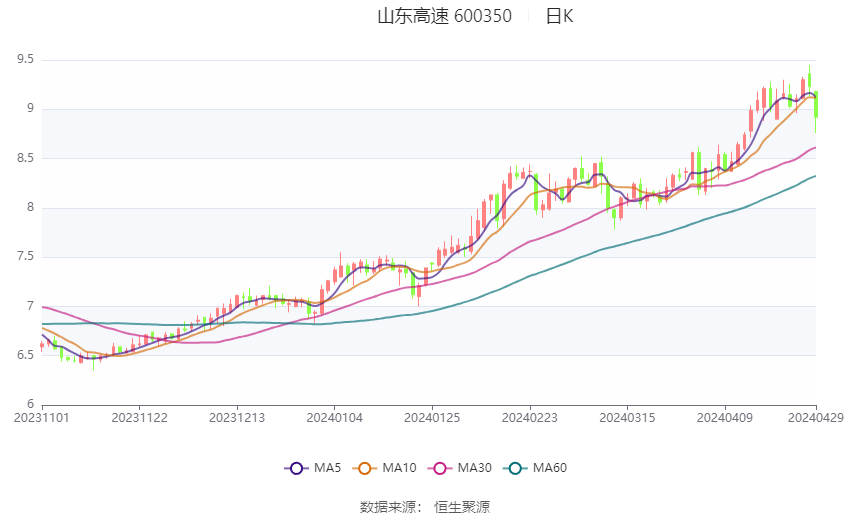This screenshot has height=517, width=850.
Task: Click the 20240223 date axis label
Action: (530, 418)
